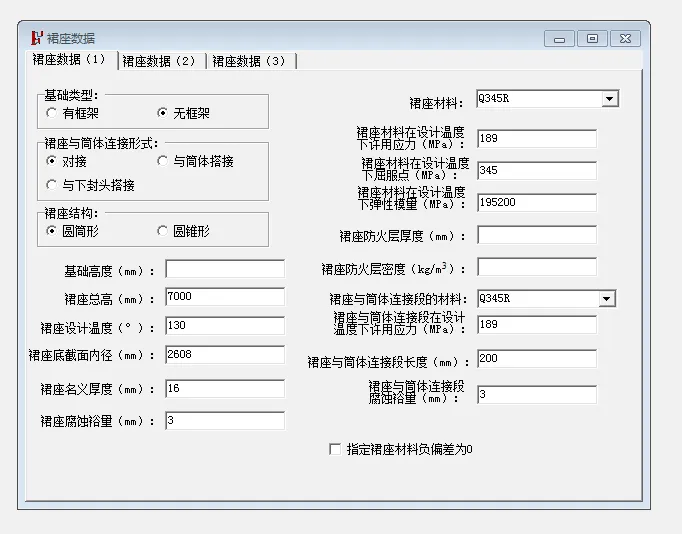Close the 裙座数据 dialog window
This screenshot has width=682, height=534.
click(625, 39)
